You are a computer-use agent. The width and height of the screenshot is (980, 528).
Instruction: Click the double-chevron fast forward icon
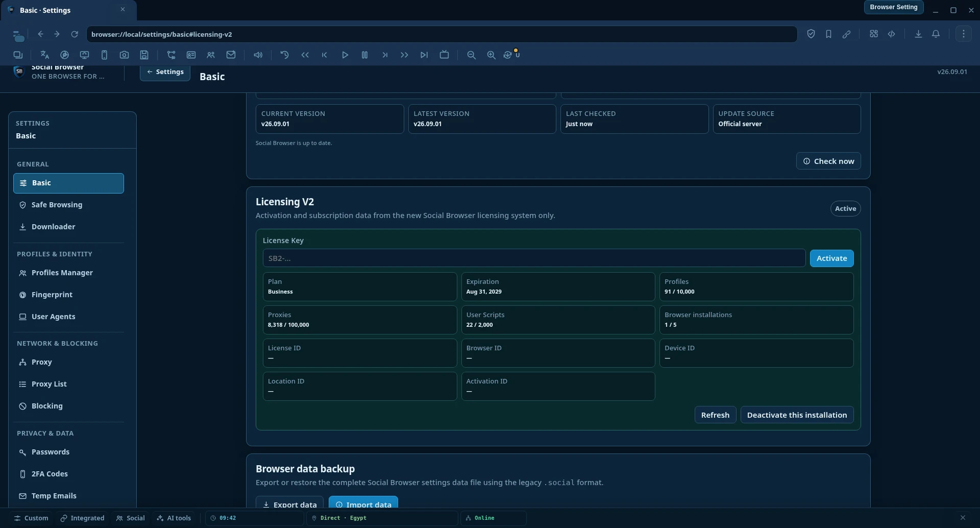click(x=404, y=55)
